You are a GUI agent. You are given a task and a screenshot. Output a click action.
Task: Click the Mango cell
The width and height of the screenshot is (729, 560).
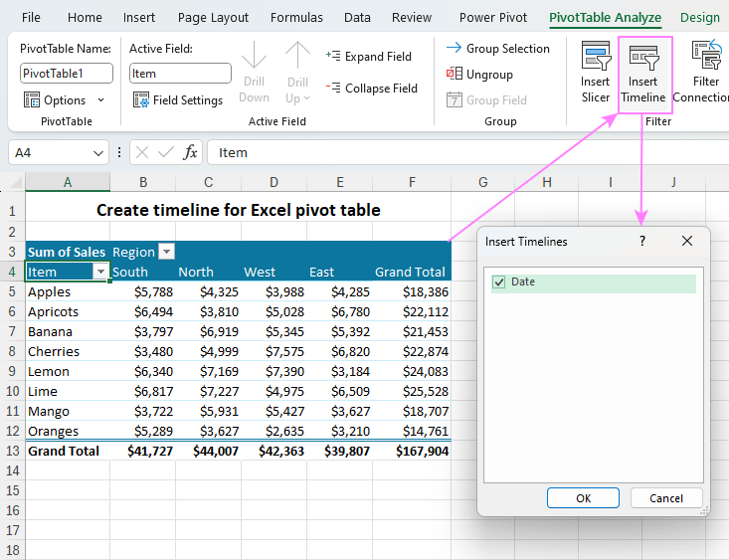pyautogui.click(x=68, y=411)
